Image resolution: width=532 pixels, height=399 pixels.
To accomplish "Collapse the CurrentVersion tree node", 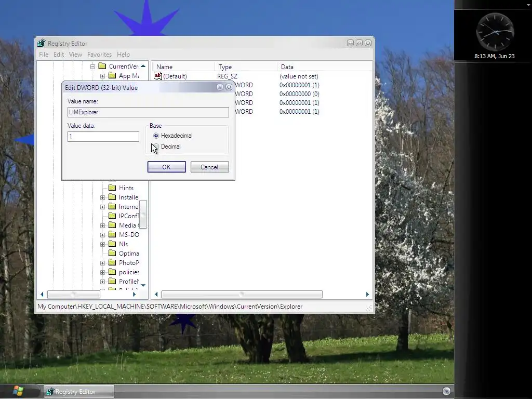I will click(92, 66).
